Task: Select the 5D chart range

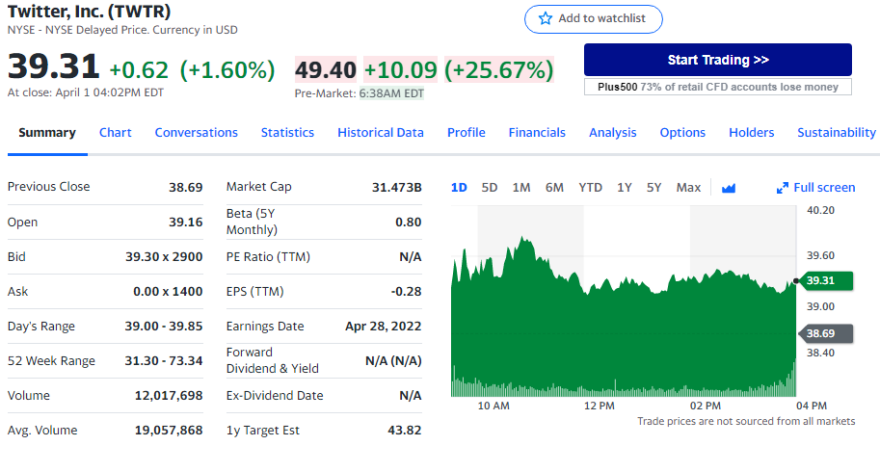Action: (x=489, y=188)
